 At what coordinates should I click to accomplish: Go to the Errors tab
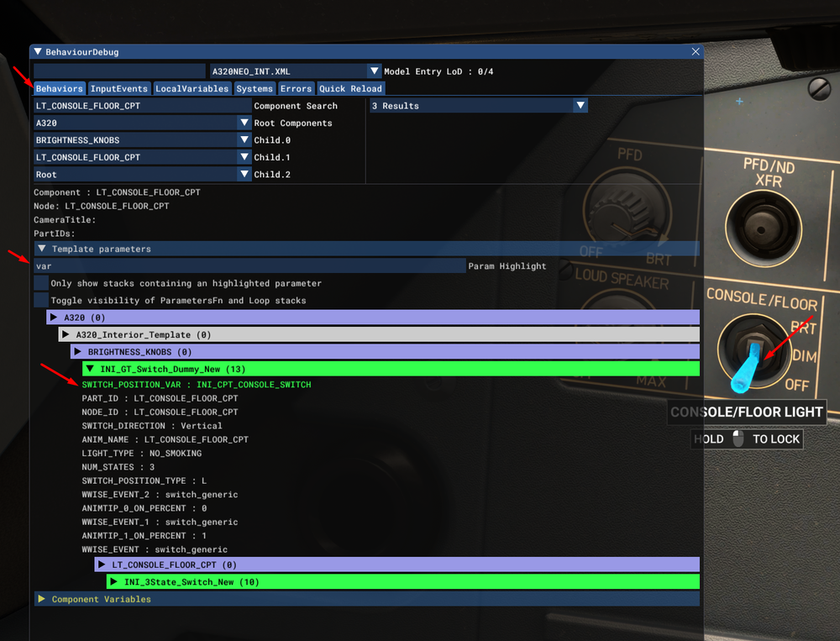(296, 88)
